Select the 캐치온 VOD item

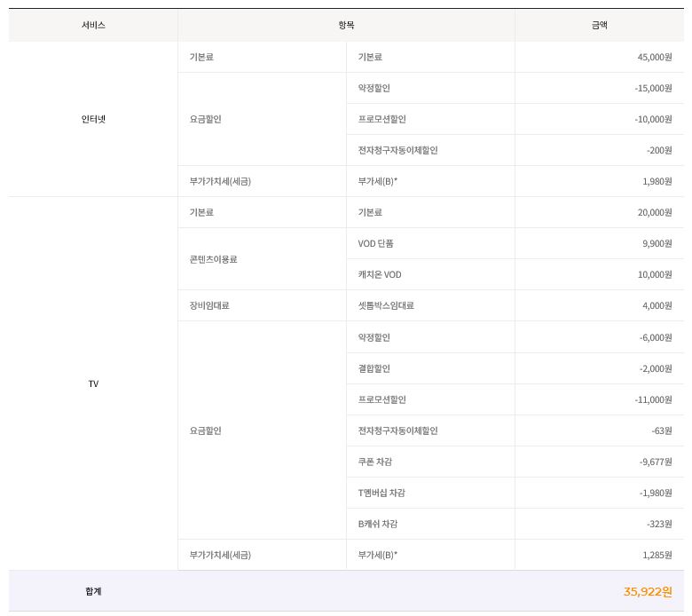point(380,274)
